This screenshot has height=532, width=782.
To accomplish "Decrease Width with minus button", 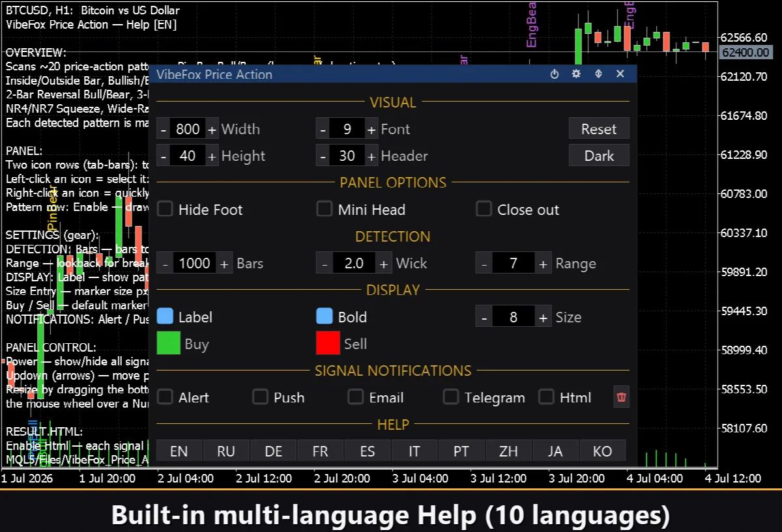I will (164, 129).
